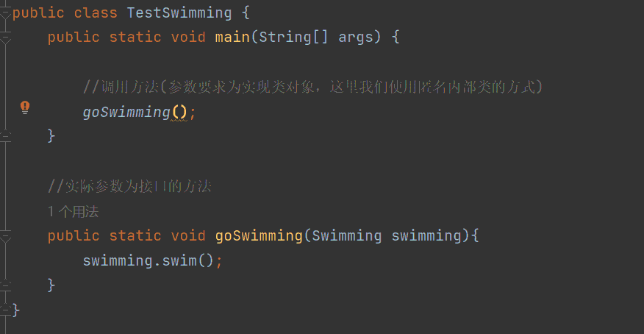
Task: Click the TestSwimming class name
Action: (x=179, y=13)
